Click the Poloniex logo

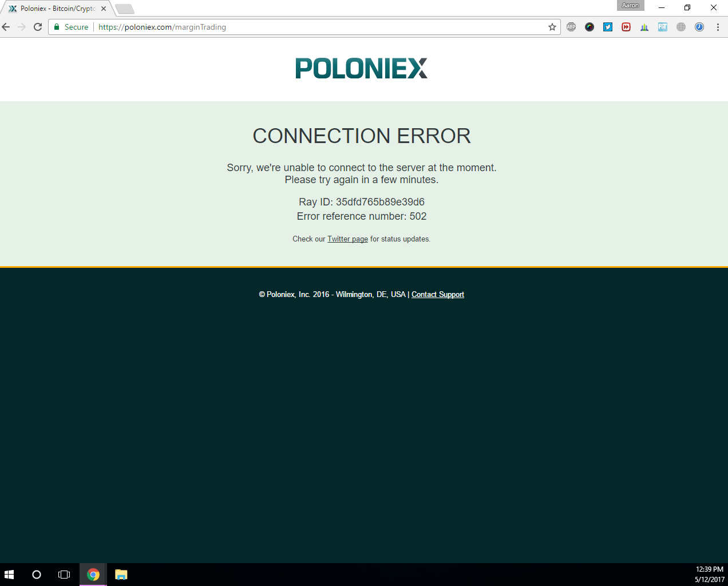(361, 68)
